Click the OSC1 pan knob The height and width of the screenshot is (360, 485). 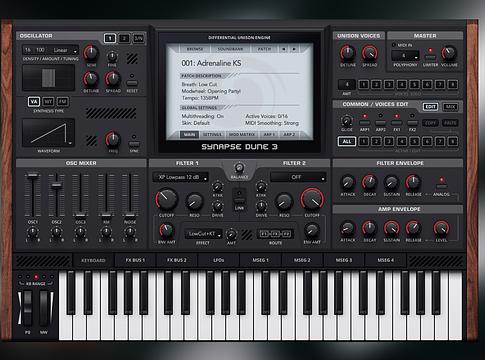[33, 232]
